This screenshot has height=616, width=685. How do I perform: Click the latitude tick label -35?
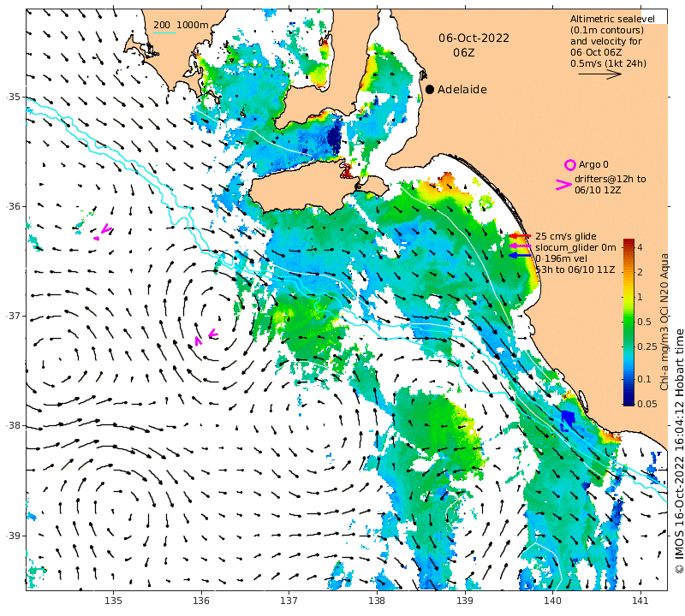coord(13,97)
